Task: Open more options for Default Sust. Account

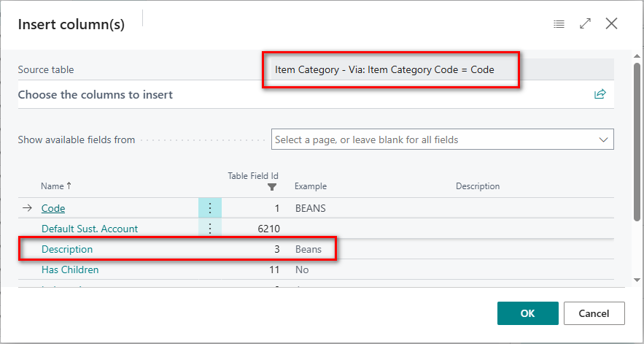Action: (210, 229)
